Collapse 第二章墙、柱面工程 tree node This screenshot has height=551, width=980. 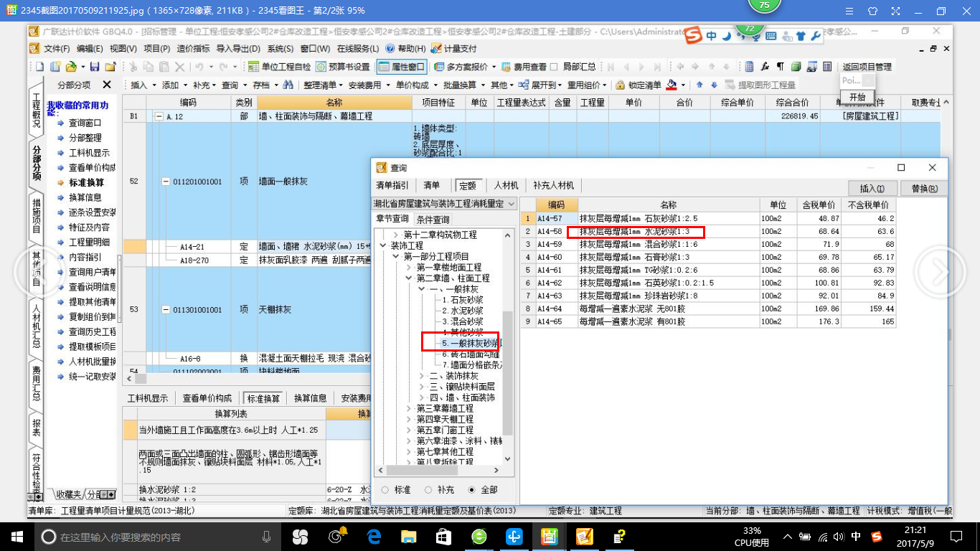[x=408, y=278]
